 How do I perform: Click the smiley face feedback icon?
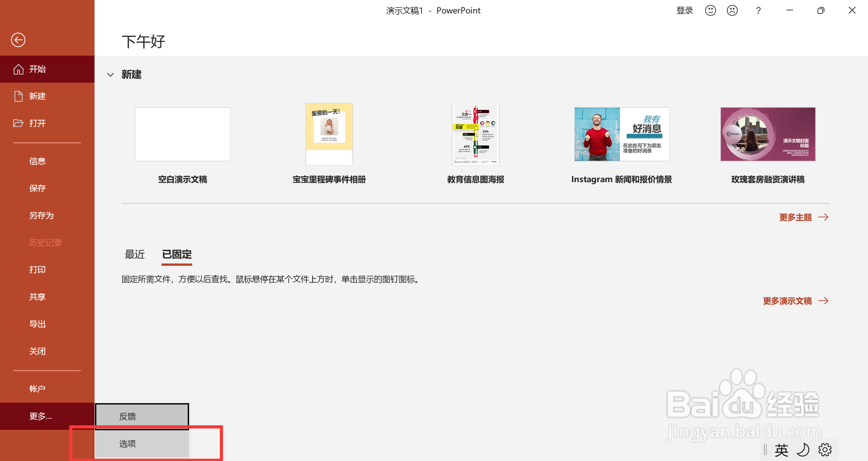[x=711, y=10]
